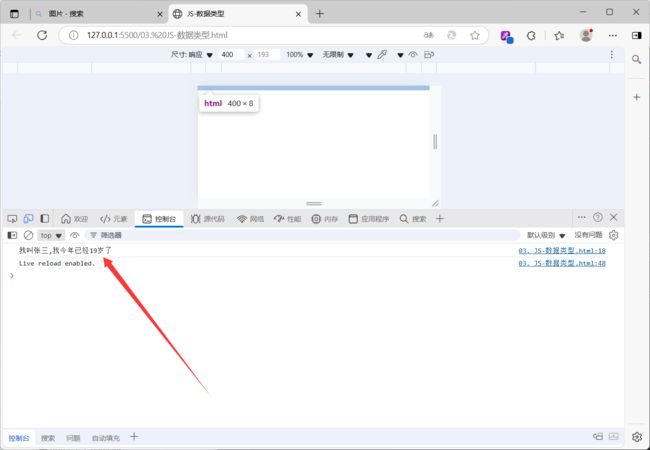Screen dimensions: 650x450
Task: Open DevTools customize three-dot menu
Action: click(582, 217)
